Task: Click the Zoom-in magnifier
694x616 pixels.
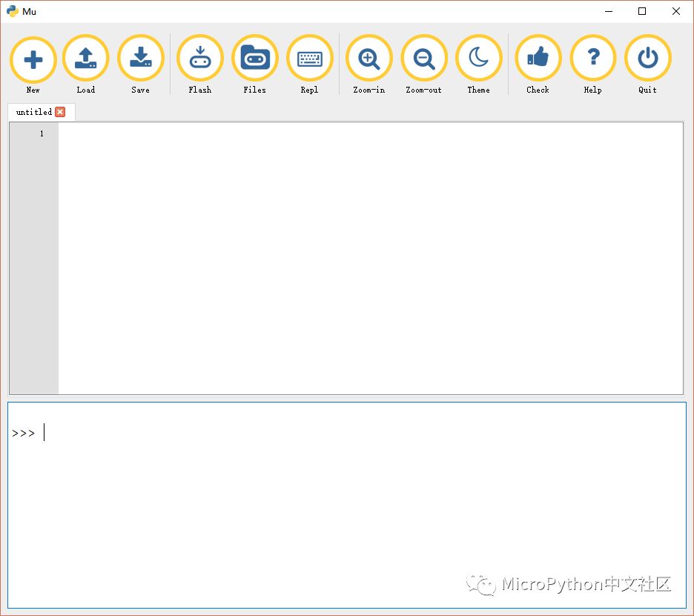Action: [x=369, y=59]
